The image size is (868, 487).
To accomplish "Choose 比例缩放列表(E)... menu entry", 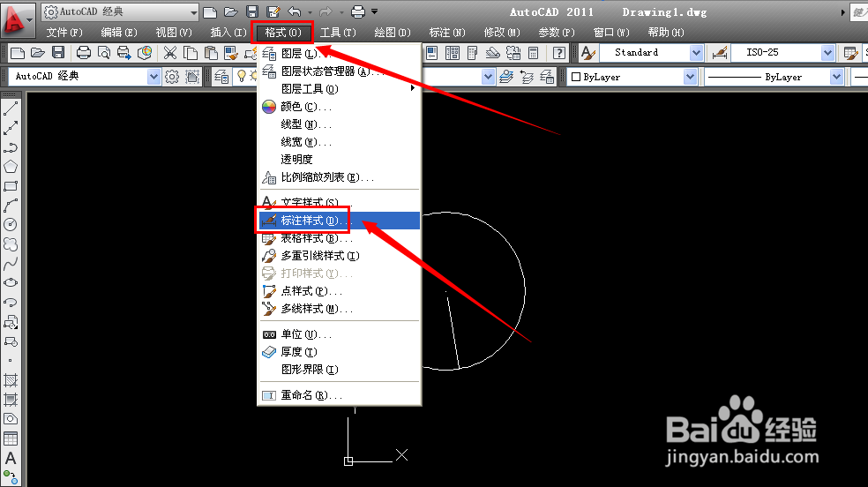I will (x=340, y=177).
